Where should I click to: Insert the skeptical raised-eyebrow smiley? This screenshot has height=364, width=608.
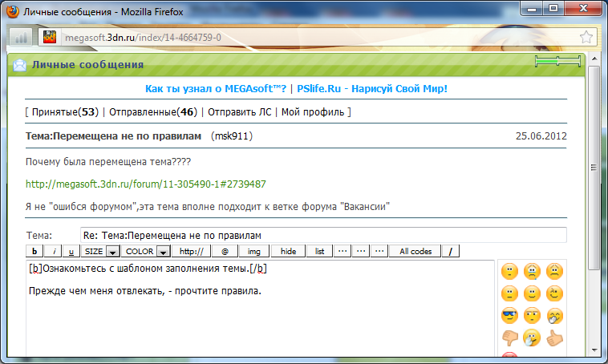point(532,316)
